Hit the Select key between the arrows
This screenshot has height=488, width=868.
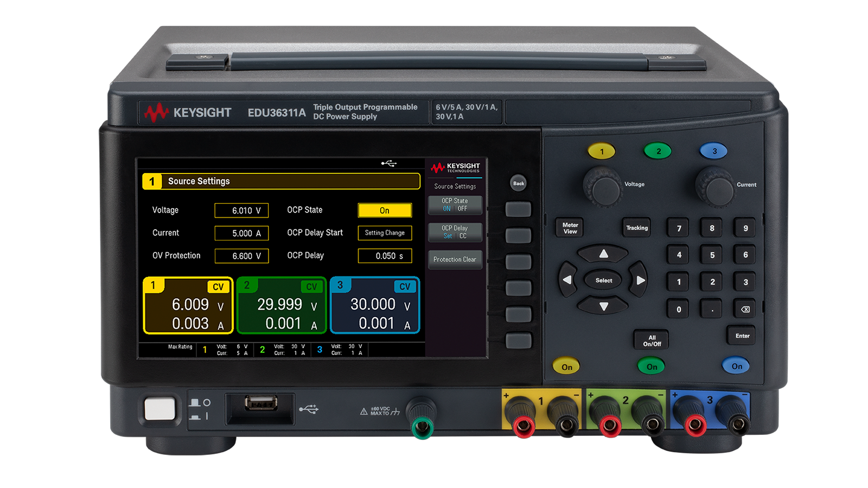click(x=604, y=280)
